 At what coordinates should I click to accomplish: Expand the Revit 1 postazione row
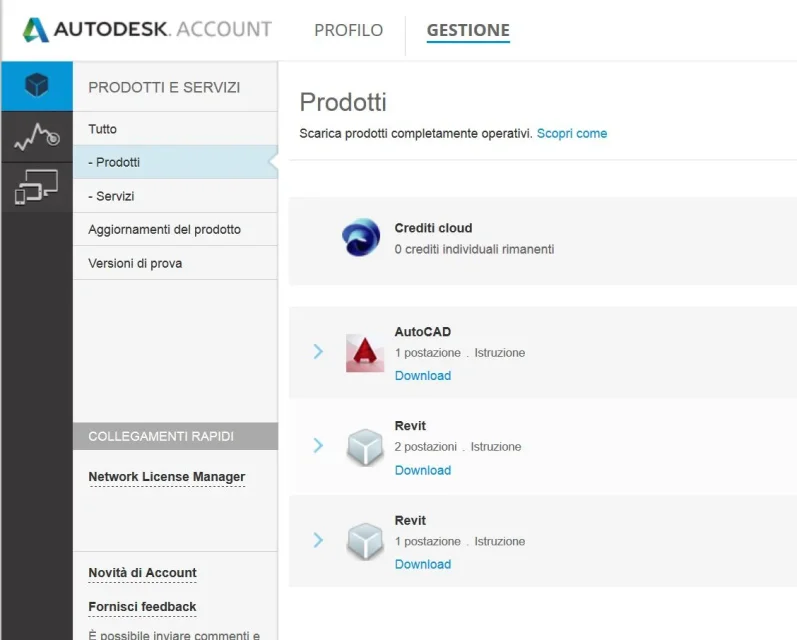pyautogui.click(x=318, y=540)
